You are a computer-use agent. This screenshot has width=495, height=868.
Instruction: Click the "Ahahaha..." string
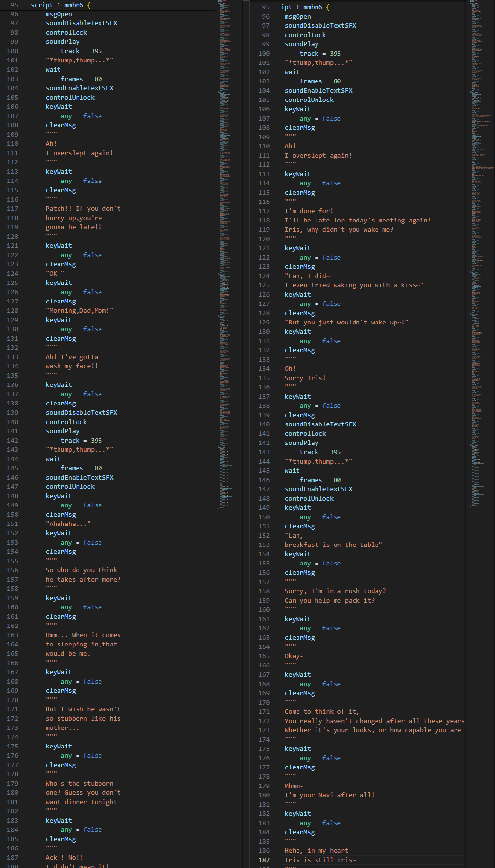(x=68, y=524)
